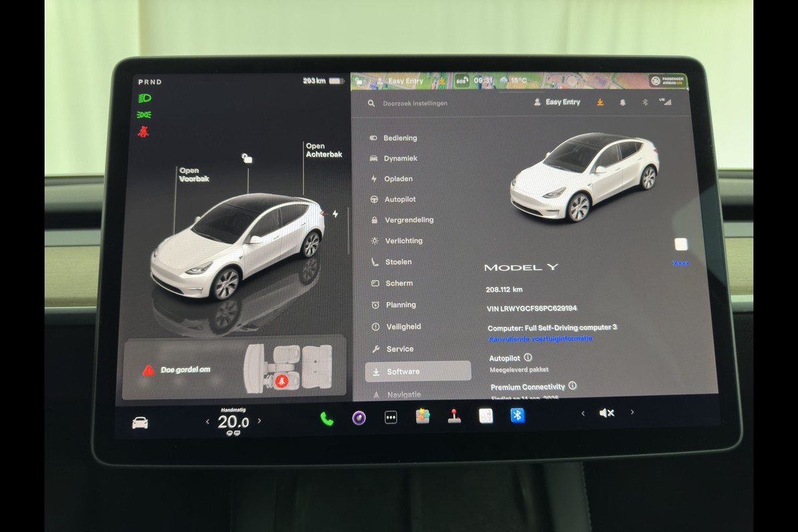Tap the Passenger Airbag ON indicator
Screen dimensions: 798x532
(668, 80)
